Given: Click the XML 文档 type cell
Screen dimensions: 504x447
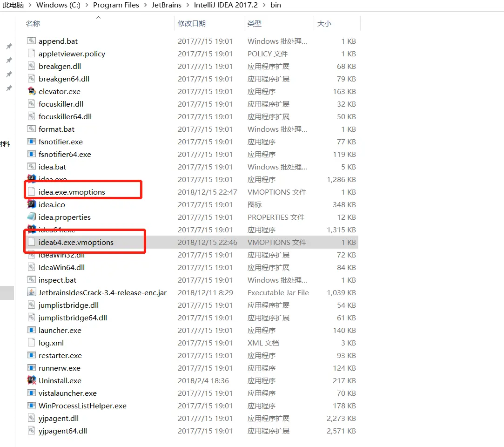Looking at the screenshot, I should (x=263, y=343).
